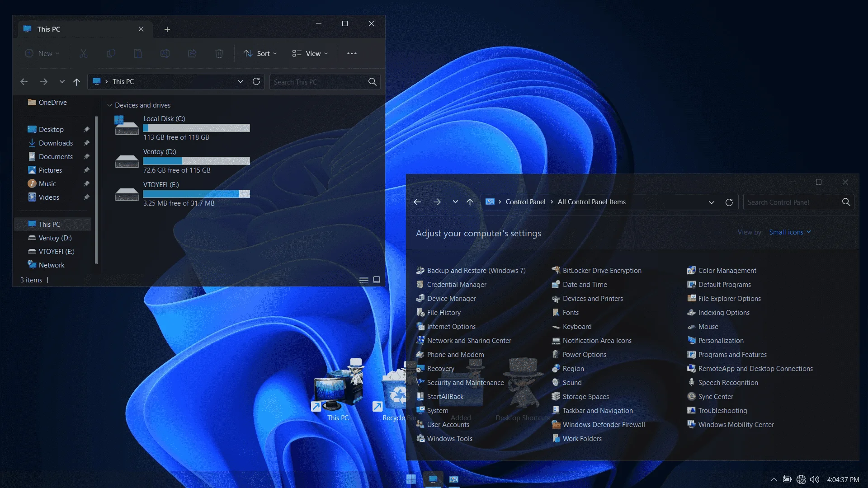The height and width of the screenshot is (488, 868).
Task: Open Network in the navigation pane
Action: pos(52,265)
